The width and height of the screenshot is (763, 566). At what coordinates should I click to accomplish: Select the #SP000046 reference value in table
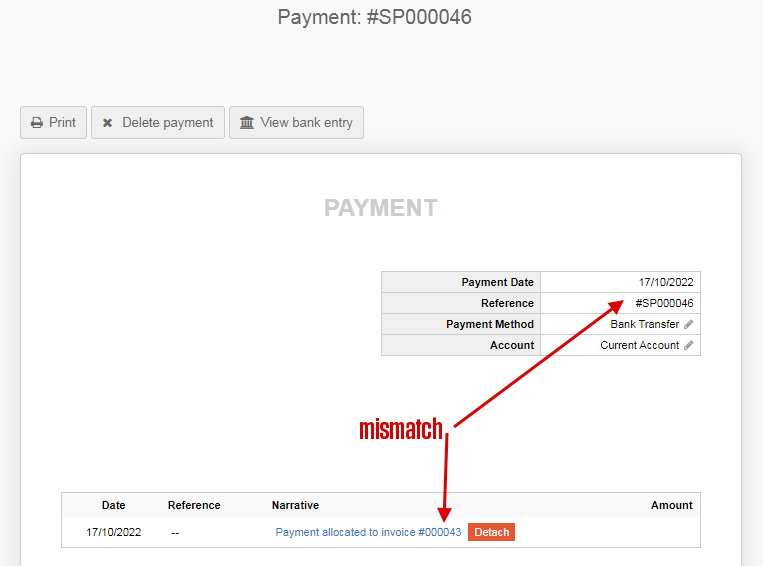point(664,303)
